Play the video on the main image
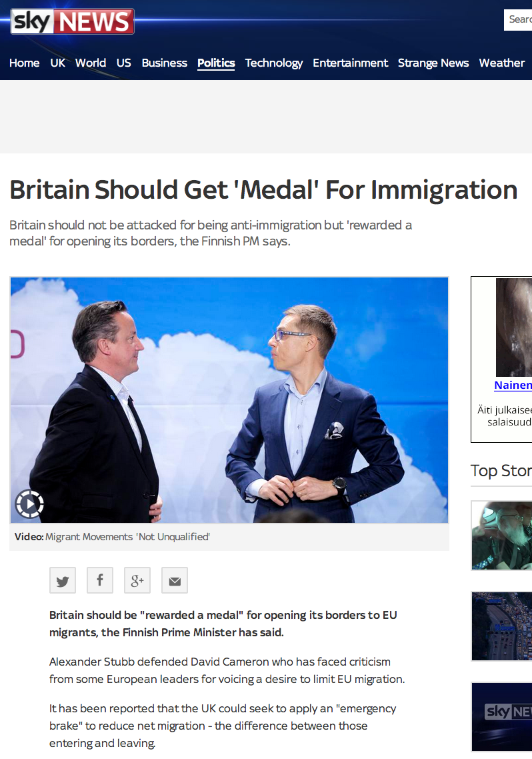 pyautogui.click(x=29, y=504)
